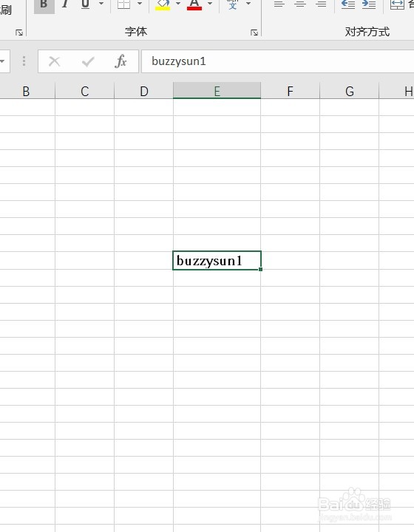The image size is (414, 532).
Task: Select column B header
Action: click(x=27, y=91)
